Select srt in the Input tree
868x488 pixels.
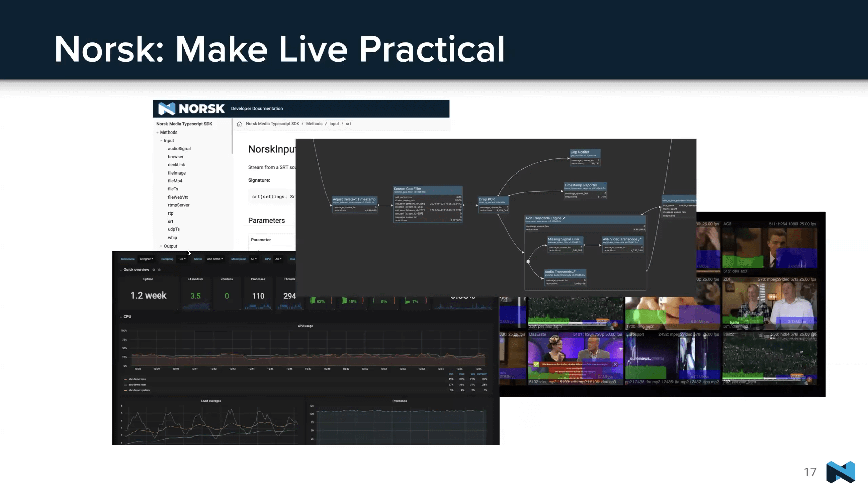[x=171, y=221]
